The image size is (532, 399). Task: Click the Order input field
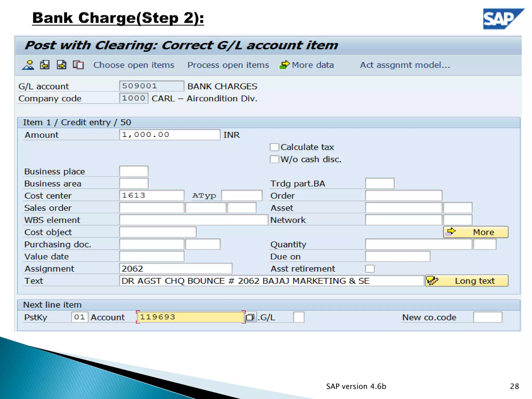point(404,196)
